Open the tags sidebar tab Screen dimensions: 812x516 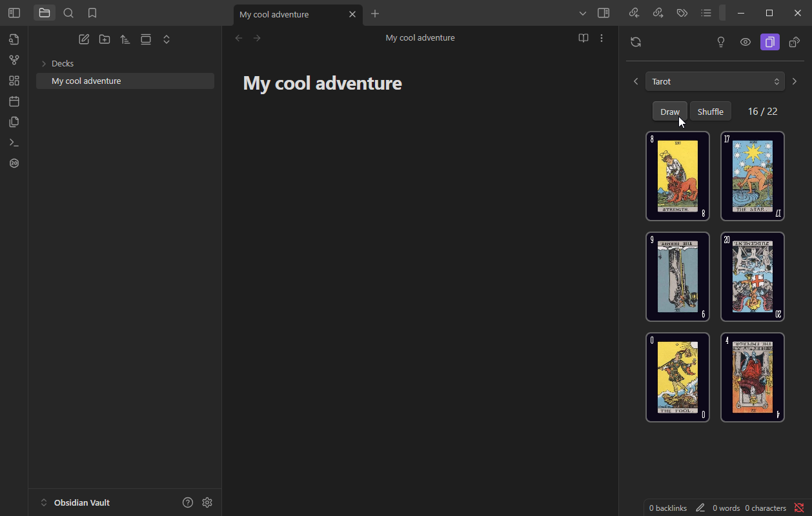click(682, 13)
